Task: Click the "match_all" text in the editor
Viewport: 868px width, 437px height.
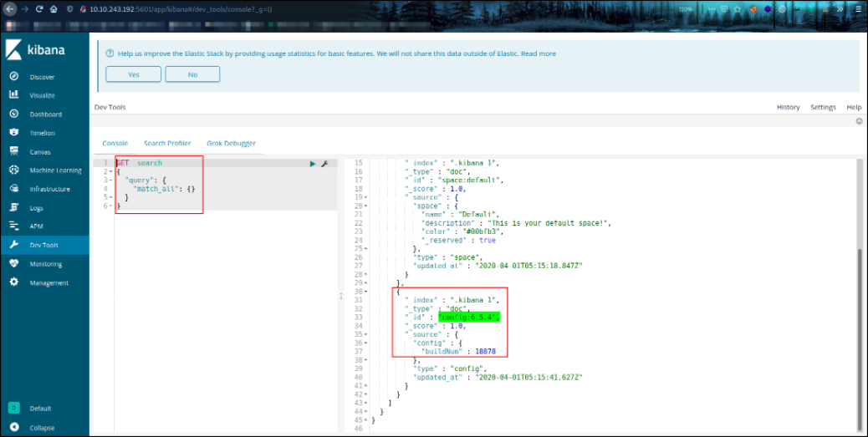Action: tap(158, 189)
